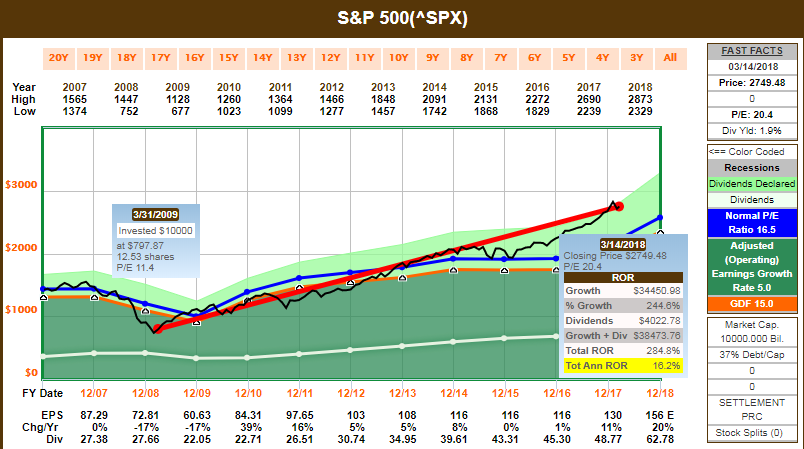804x449 pixels.
Task: Toggle the orange GDF 15.0 legend item
Action: pos(752,303)
